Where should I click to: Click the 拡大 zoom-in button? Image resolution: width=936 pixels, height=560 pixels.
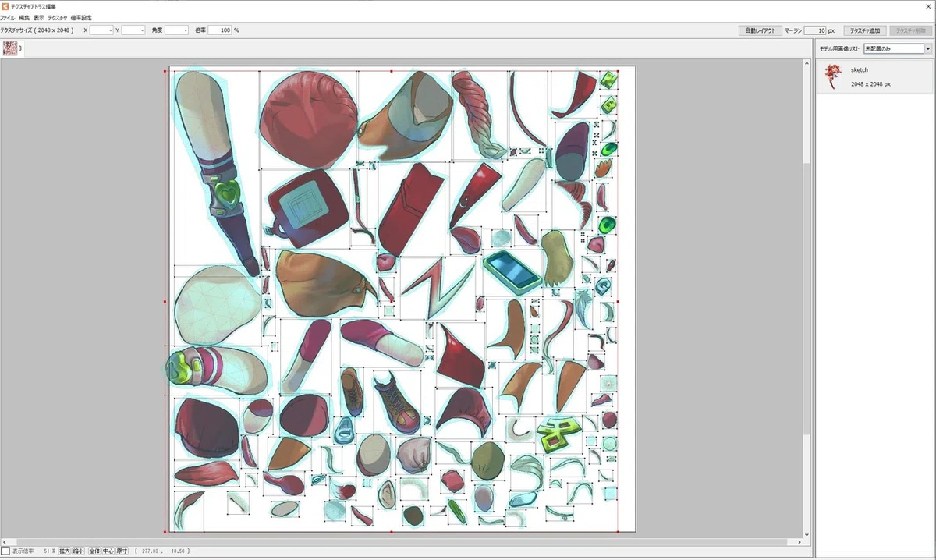[x=65, y=551]
